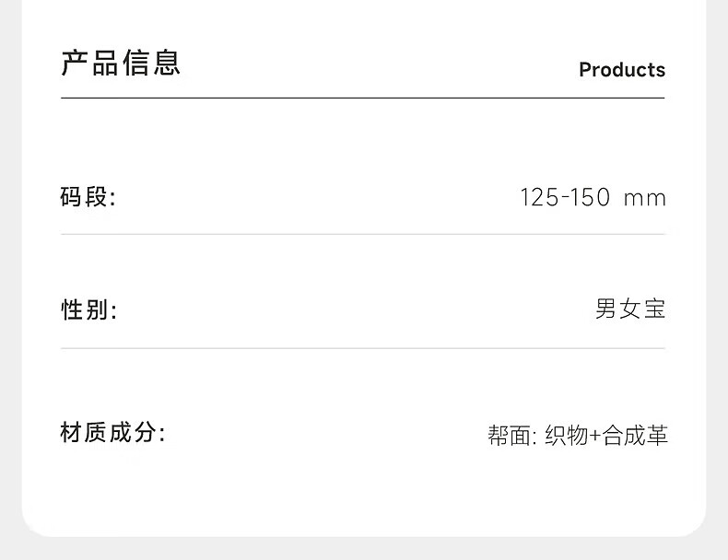The width and height of the screenshot is (728, 560).
Task: Select the 码段 label
Action: pos(88,196)
